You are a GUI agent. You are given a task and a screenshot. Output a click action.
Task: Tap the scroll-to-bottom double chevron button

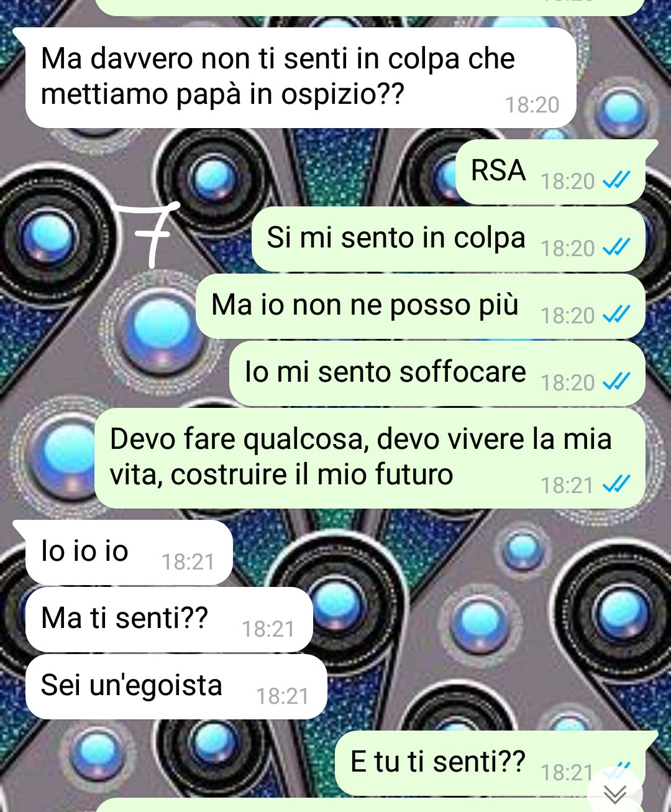pos(615,794)
